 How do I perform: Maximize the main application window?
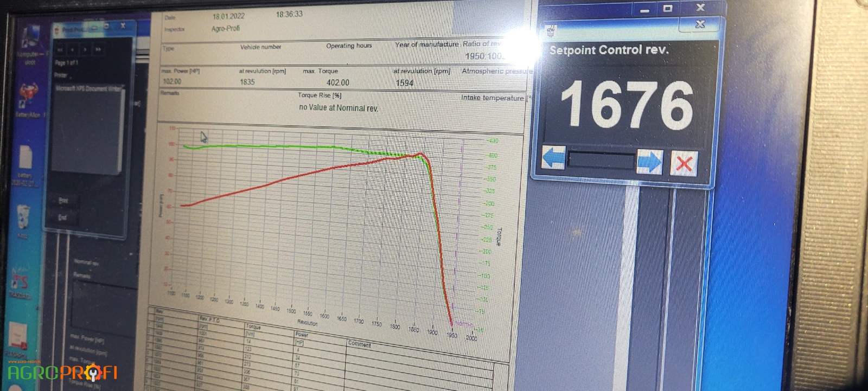point(668,8)
